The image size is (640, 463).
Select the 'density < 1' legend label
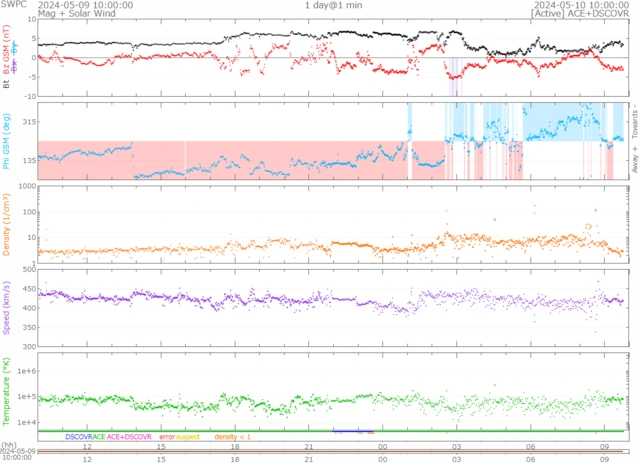pyautogui.click(x=232, y=437)
